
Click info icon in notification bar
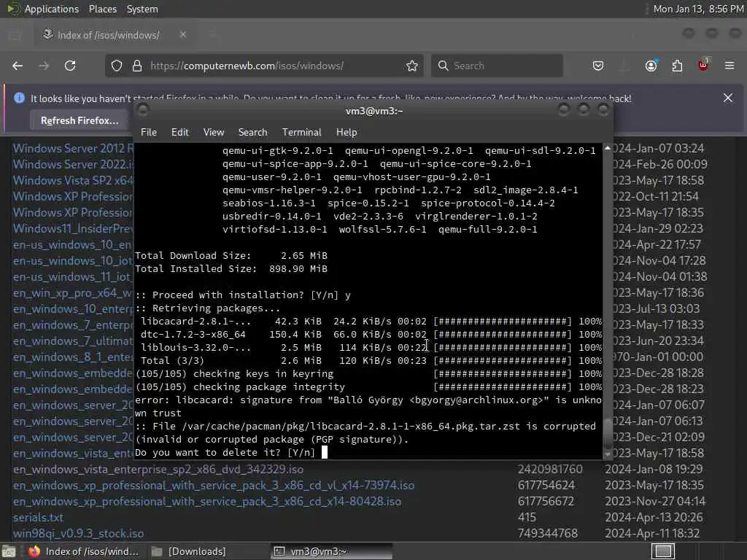click(19, 98)
